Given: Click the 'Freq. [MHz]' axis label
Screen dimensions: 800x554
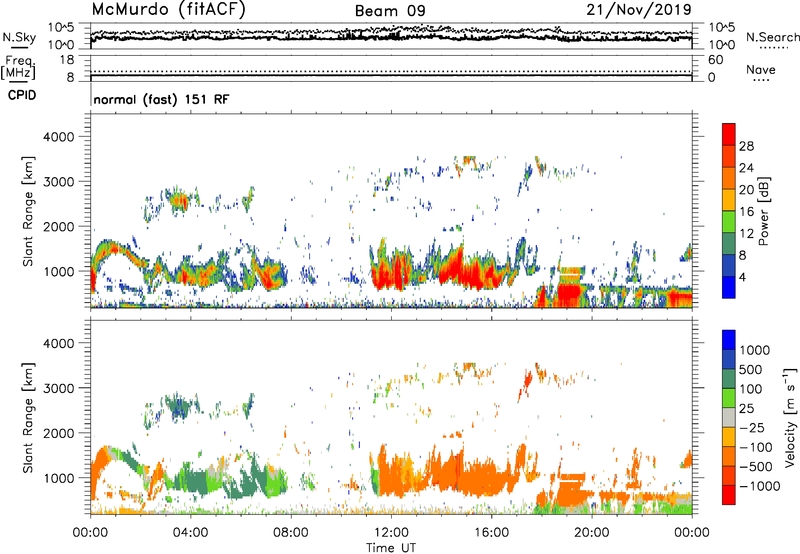Looking at the screenshot, I should (18, 67).
